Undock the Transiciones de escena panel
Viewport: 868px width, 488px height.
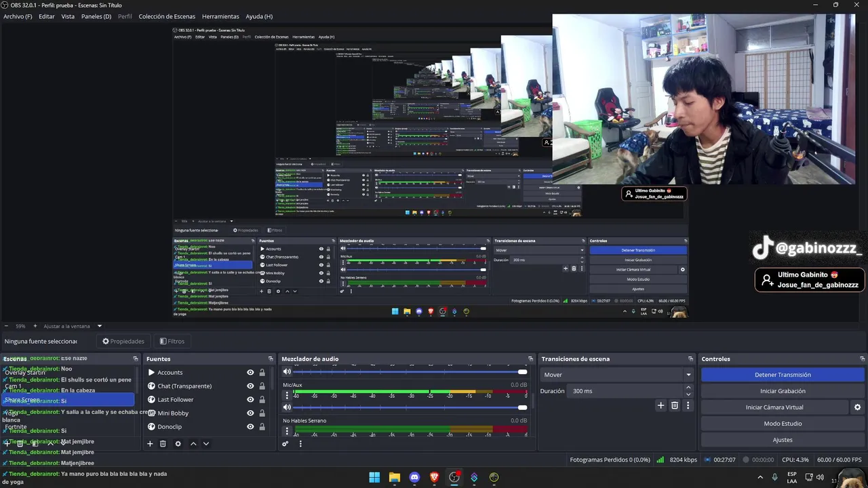click(x=690, y=359)
